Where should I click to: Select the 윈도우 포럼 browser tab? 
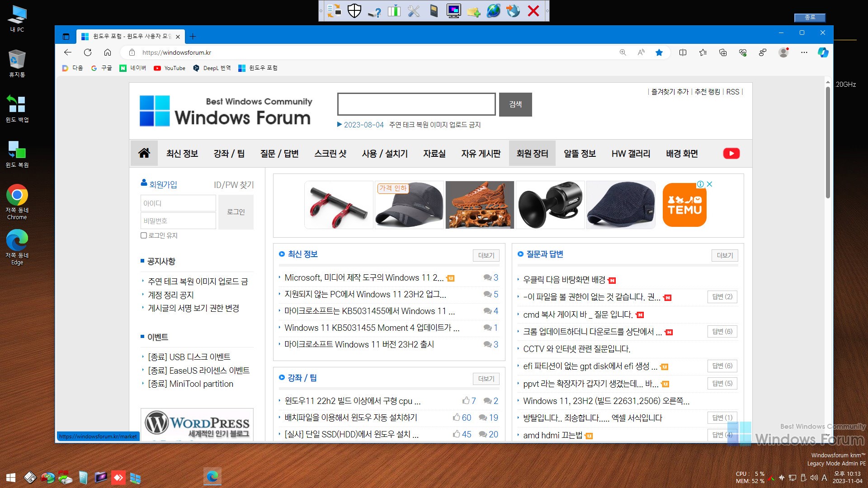[x=131, y=37]
